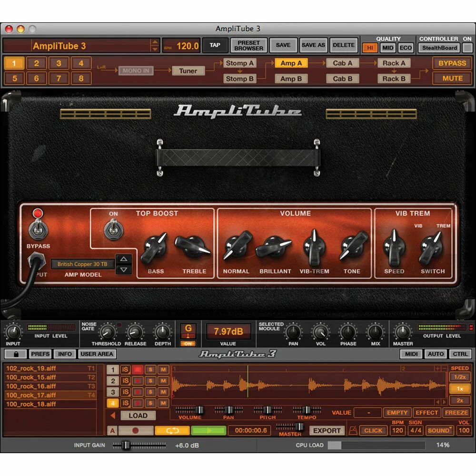
Task: Solo track 1 with its S button
Action: click(x=150, y=370)
